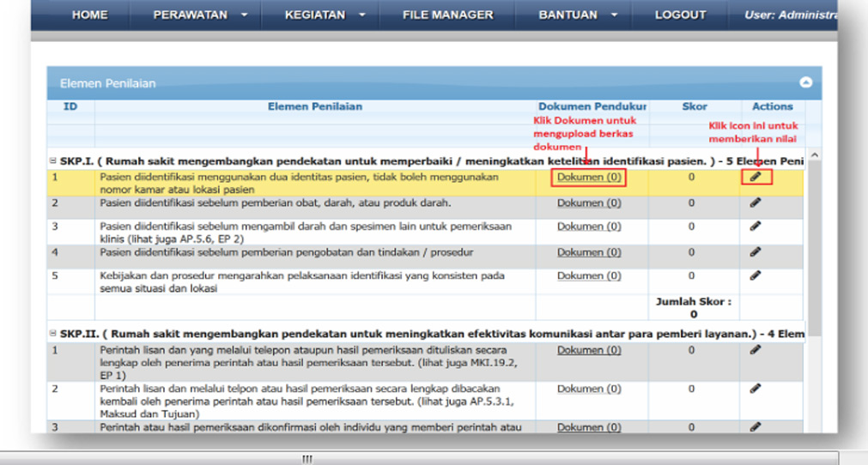Click LOGOUT in navigation bar
This screenshot has width=868, height=465.
[x=680, y=15]
